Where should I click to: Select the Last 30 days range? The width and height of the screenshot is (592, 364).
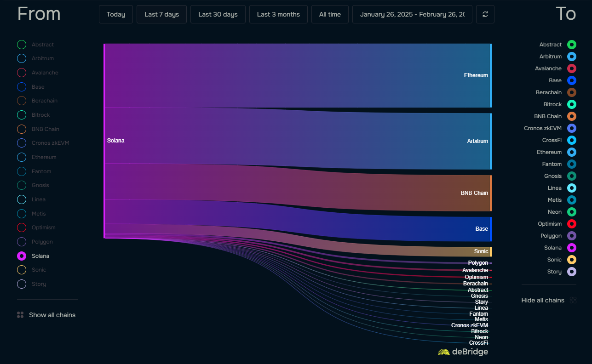click(218, 14)
